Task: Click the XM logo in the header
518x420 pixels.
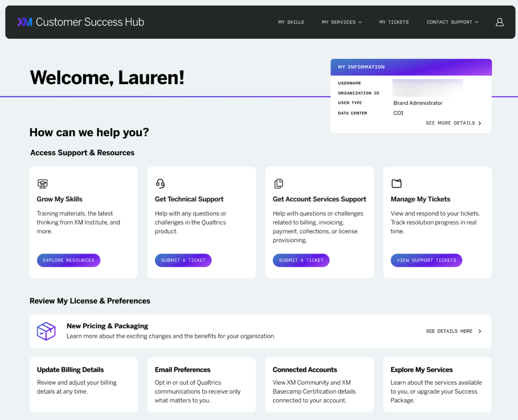Action: (24, 22)
